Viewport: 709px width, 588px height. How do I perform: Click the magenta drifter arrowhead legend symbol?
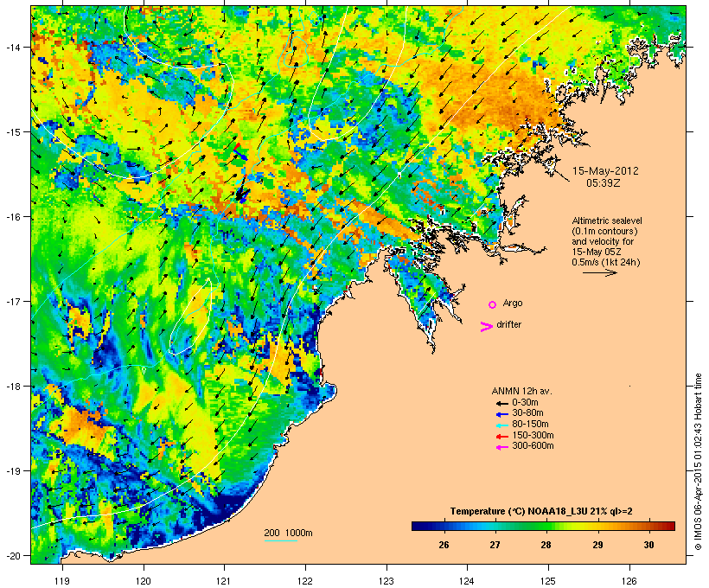(486, 327)
